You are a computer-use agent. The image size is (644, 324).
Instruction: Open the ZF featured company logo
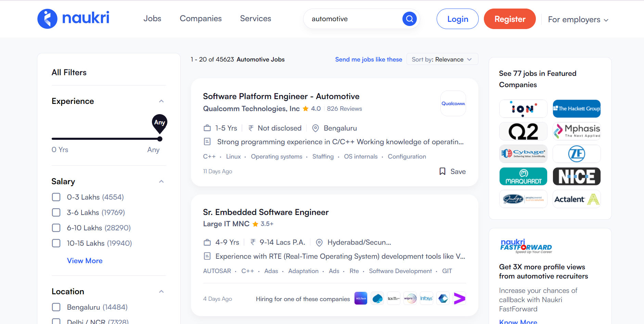click(x=577, y=154)
